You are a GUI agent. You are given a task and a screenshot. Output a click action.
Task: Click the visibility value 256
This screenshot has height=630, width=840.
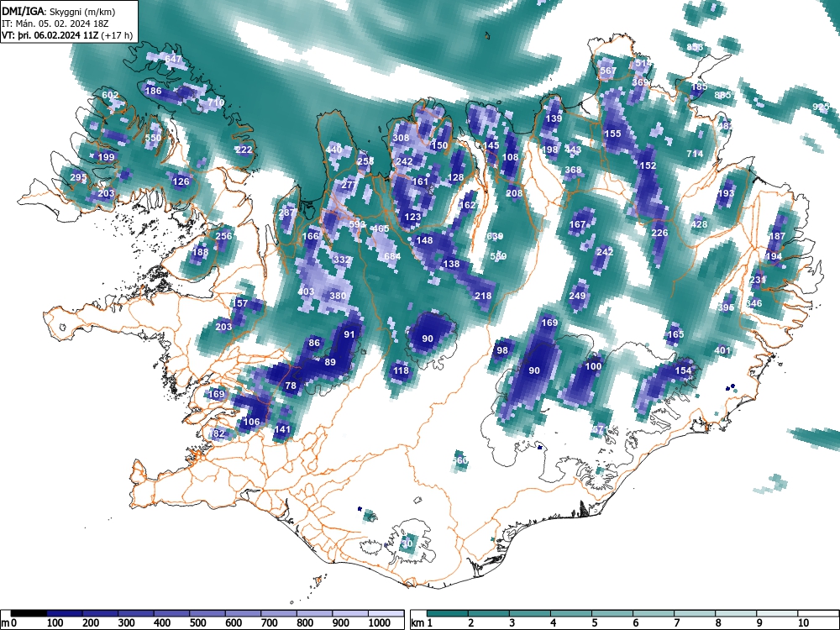pyautogui.click(x=224, y=236)
